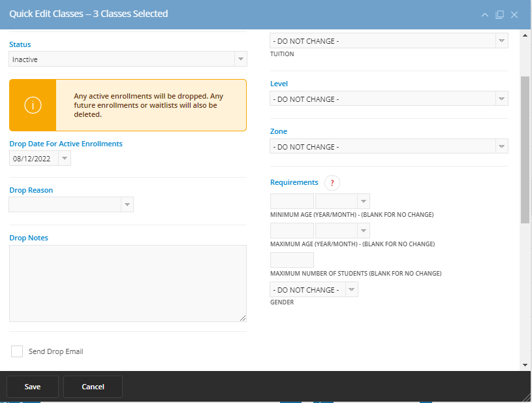Click the minimum age year input box
Viewport: 532px width, 403px height.
(x=292, y=201)
